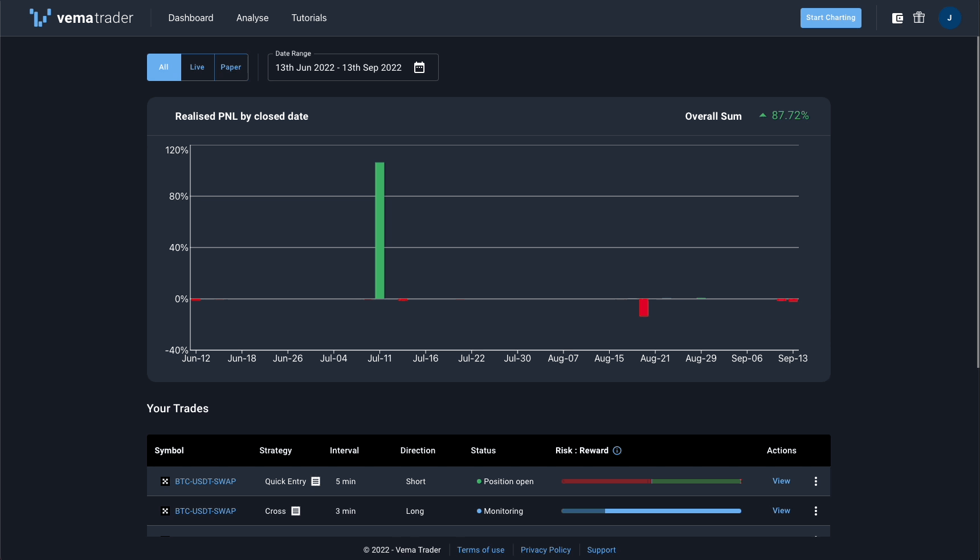Image resolution: width=980 pixels, height=560 pixels.
Task: Click the 5 min interval cell
Action: (x=346, y=481)
